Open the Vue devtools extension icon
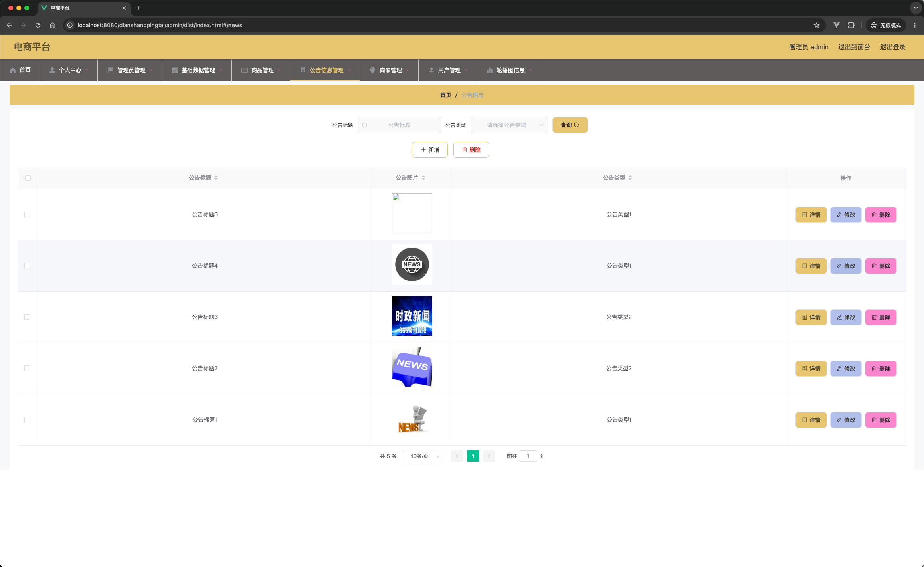Image resolution: width=924 pixels, height=567 pixels. (836, 25)
